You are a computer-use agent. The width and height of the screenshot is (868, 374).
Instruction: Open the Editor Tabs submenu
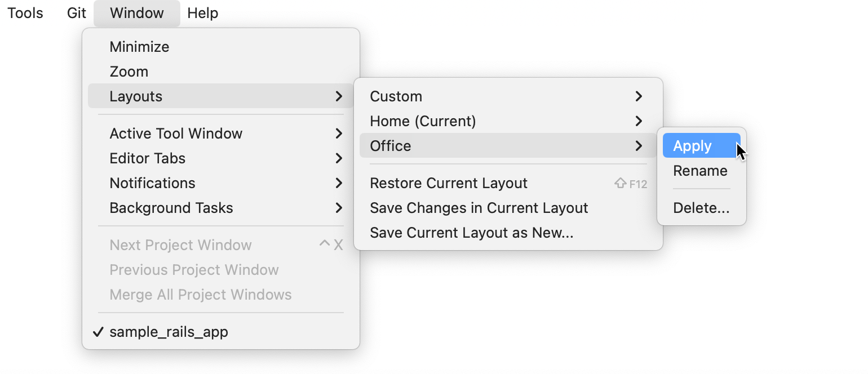(148, 158)
